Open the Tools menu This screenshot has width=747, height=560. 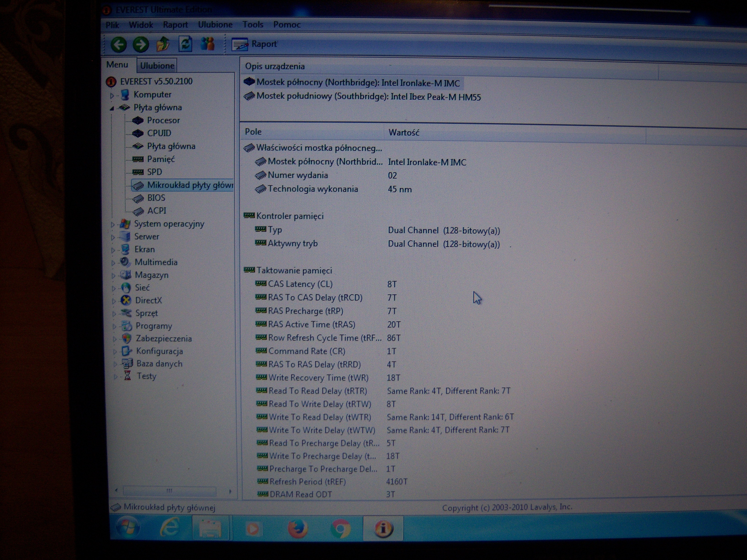click(x=253, y=25)
